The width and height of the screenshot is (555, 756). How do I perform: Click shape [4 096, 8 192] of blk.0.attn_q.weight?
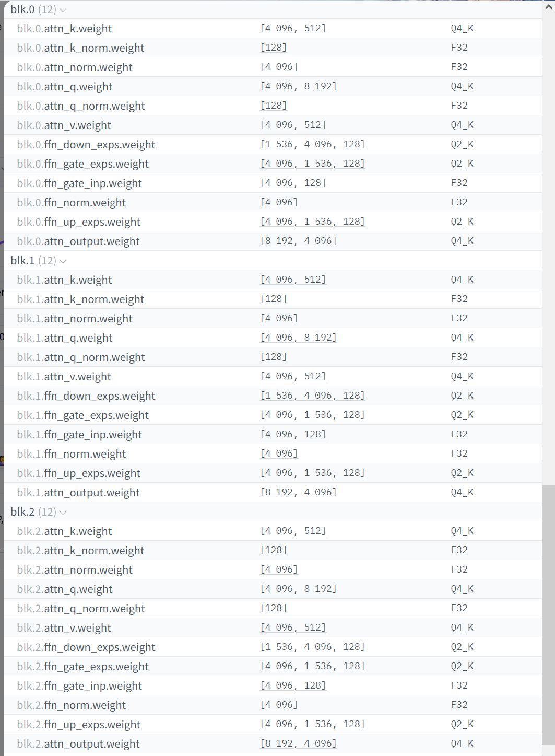point(298,86)
